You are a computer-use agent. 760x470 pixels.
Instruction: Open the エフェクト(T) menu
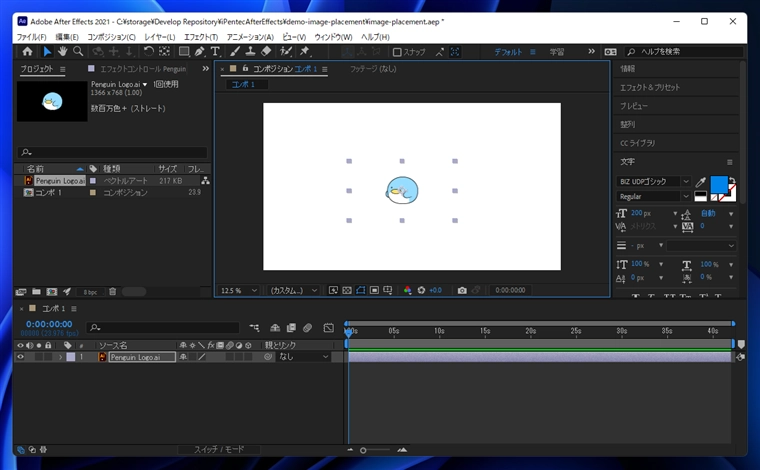coord(201,37)
